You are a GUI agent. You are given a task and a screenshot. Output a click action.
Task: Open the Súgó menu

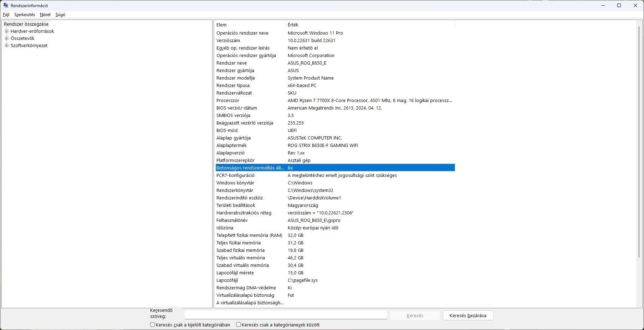[x=60, y=15]
